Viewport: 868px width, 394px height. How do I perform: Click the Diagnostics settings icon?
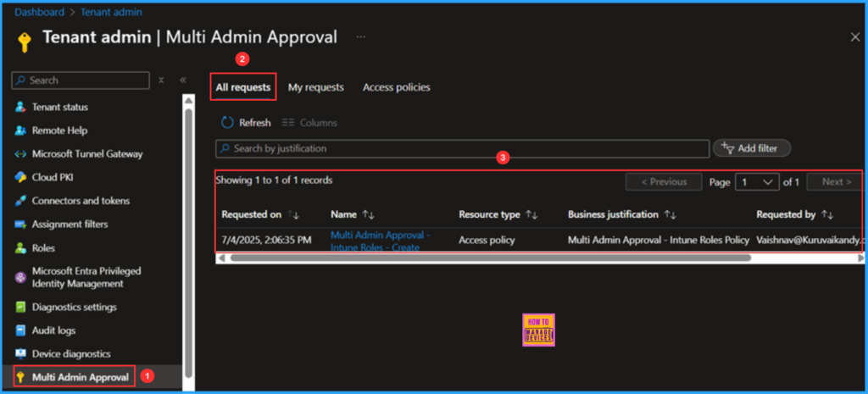tap(20, 307)
